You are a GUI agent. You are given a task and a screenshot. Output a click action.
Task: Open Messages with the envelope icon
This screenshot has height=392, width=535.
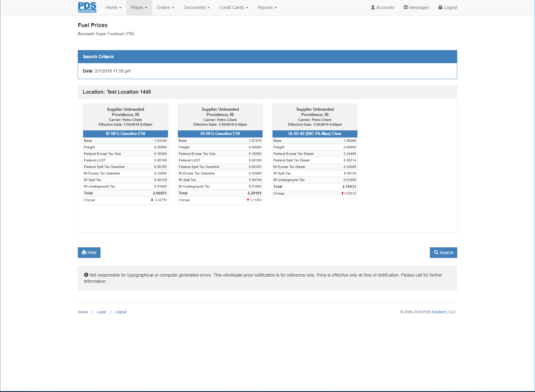pos(416,7)
